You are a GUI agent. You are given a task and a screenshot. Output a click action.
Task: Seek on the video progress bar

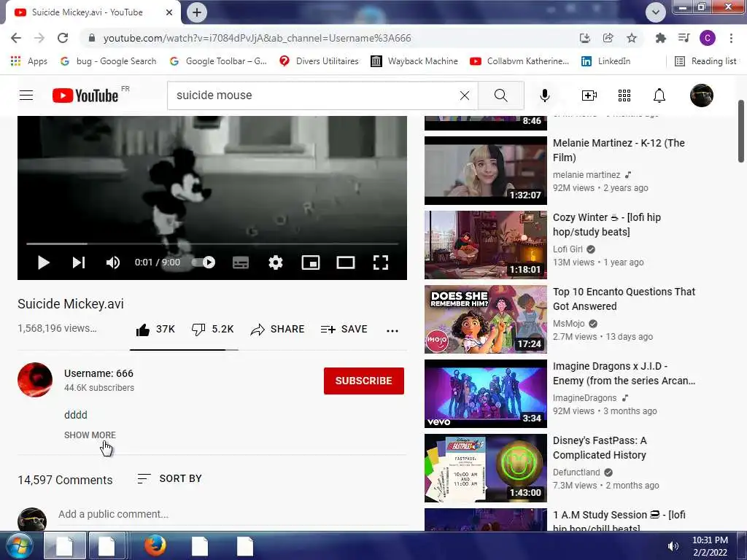tap(212, 244)
